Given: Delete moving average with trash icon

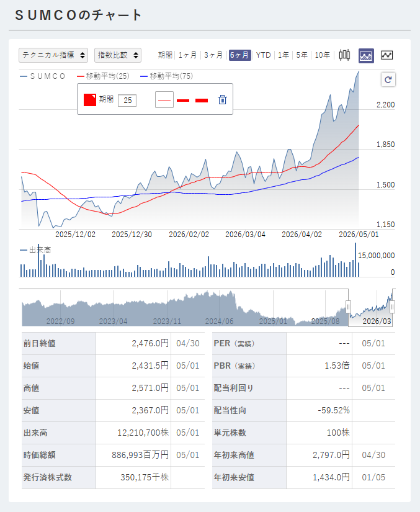Looking at the screenshot, I should [x=222, y=99].
